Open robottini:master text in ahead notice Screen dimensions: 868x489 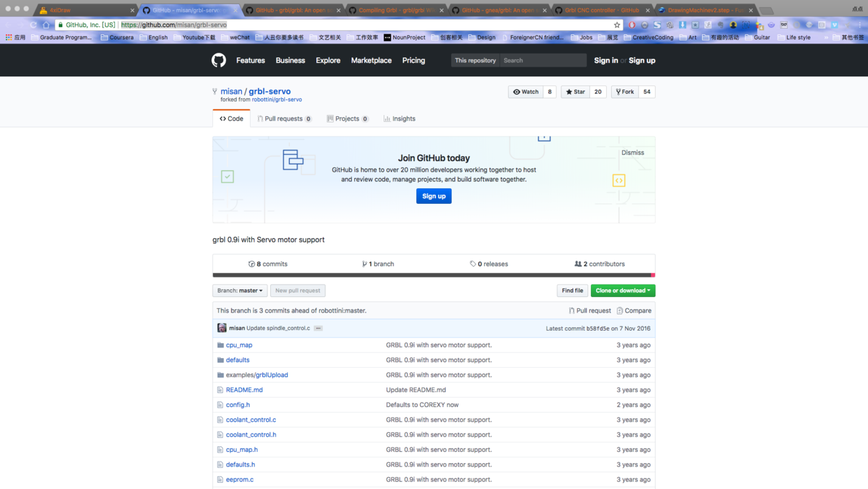pyautogui.click(x=342, y=310)
